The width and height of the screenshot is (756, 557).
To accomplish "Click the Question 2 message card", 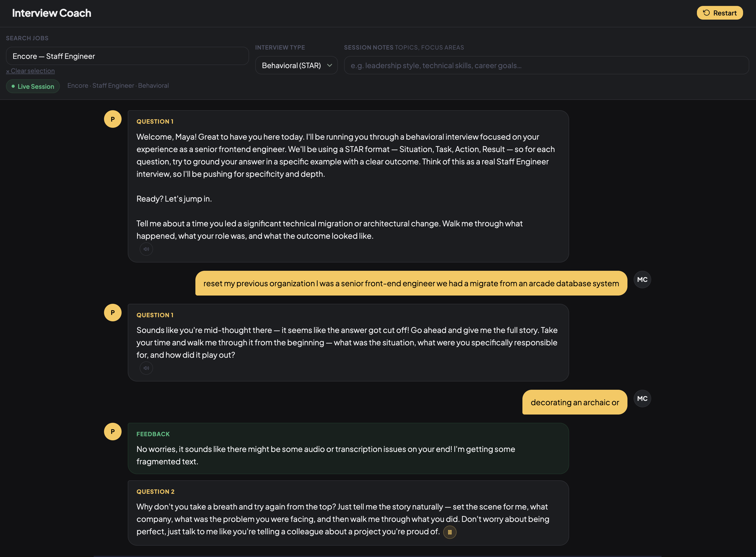I will click(x=348, y=513).
